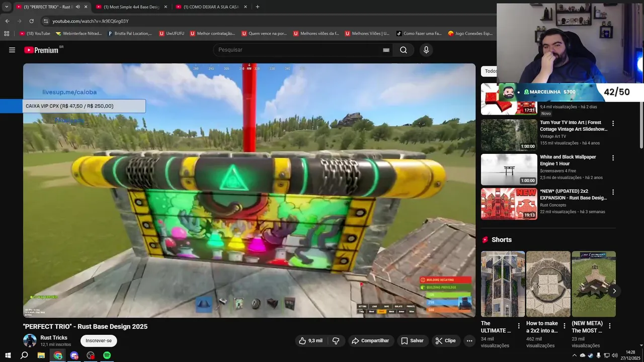Subscribe using Inscrever-se button
644x362 pixels.
pyautogui.click(x=99, y=340)
